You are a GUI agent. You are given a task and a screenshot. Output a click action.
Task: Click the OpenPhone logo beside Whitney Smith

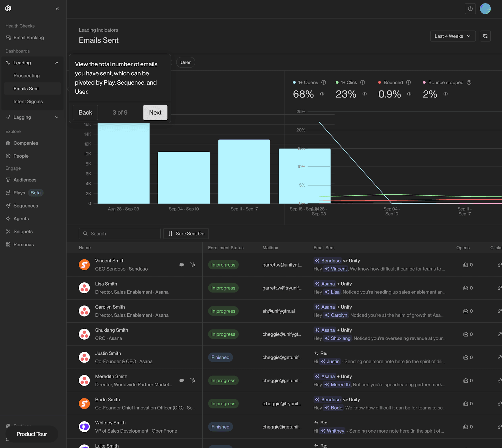tap(84, 427)
